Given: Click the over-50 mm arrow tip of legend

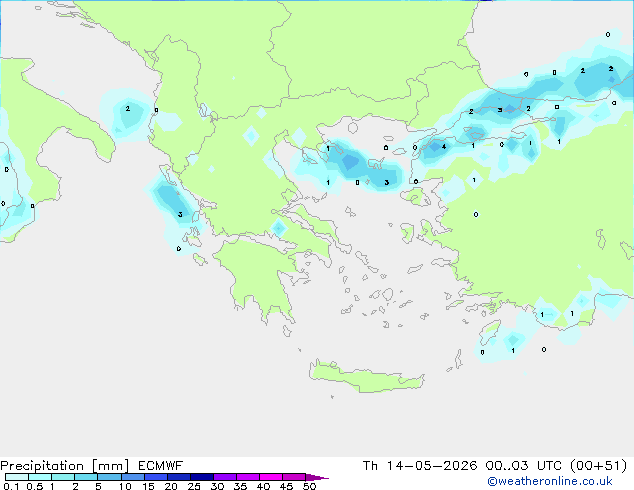Looking at the screenshot, I should (x=317, y=477).
